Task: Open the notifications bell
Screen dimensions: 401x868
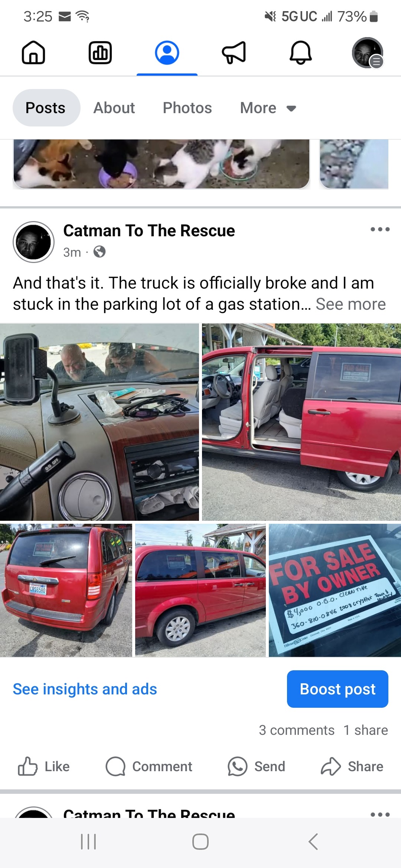Action: click(301, 52)
